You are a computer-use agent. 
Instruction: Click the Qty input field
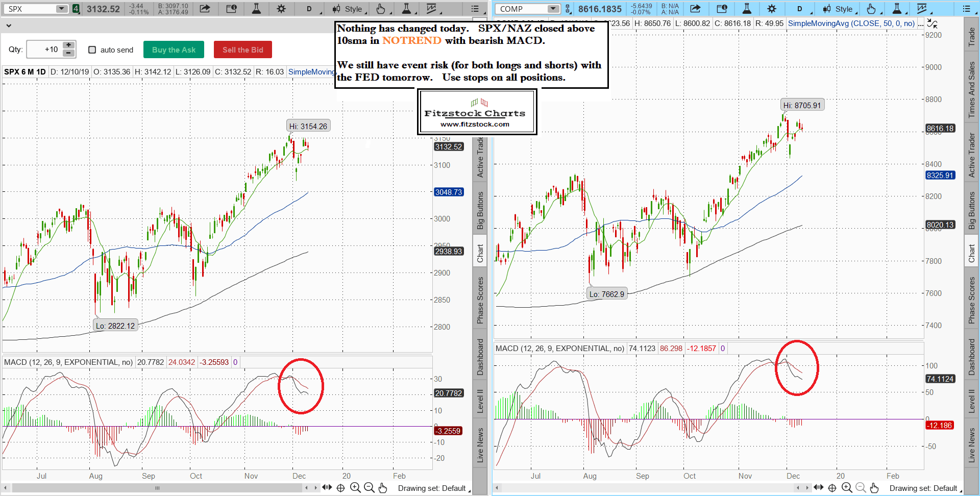44,49
